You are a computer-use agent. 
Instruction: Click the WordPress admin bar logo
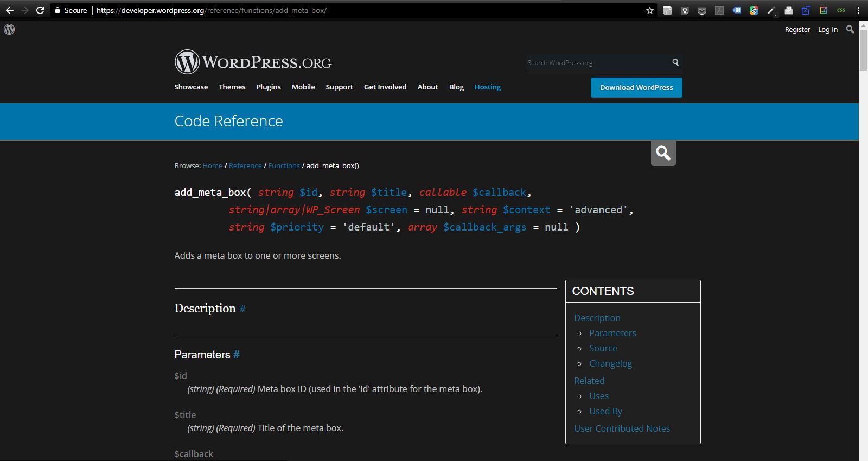pos(9,29)
